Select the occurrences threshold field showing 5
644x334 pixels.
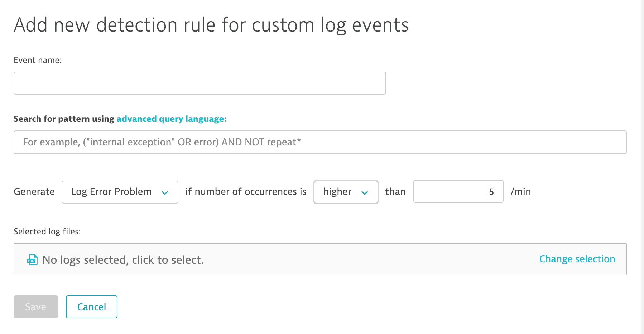point(458,192)
